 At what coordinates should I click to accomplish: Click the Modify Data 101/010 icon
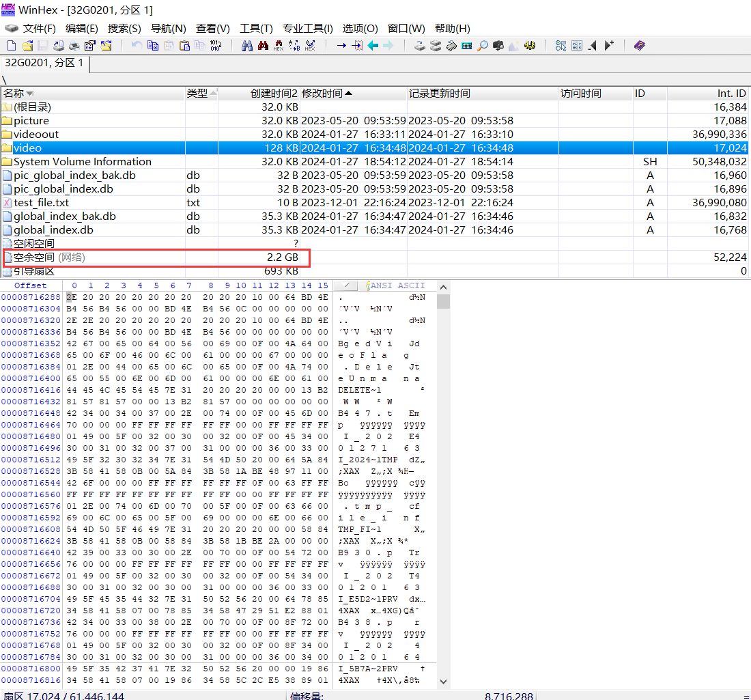click(216, 46)
